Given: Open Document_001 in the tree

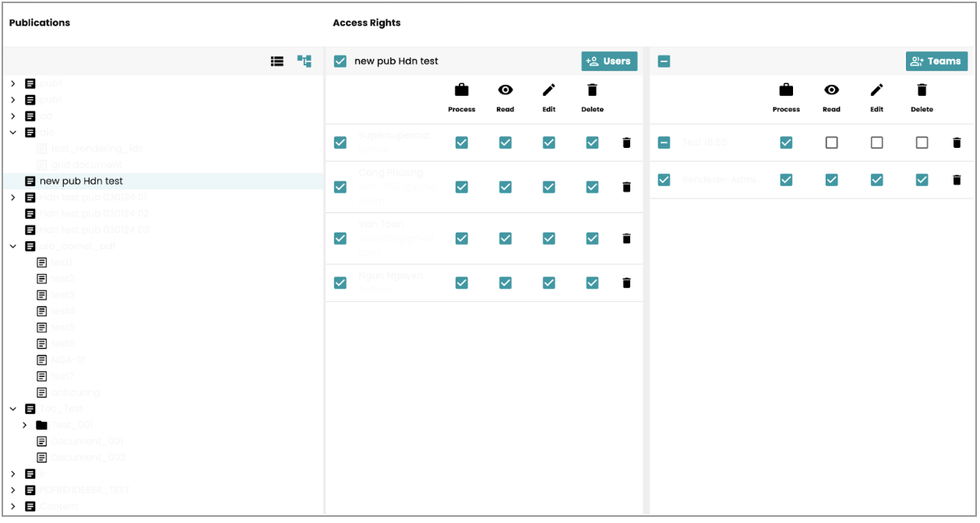Looking at the screenshot, I should 86,441.
